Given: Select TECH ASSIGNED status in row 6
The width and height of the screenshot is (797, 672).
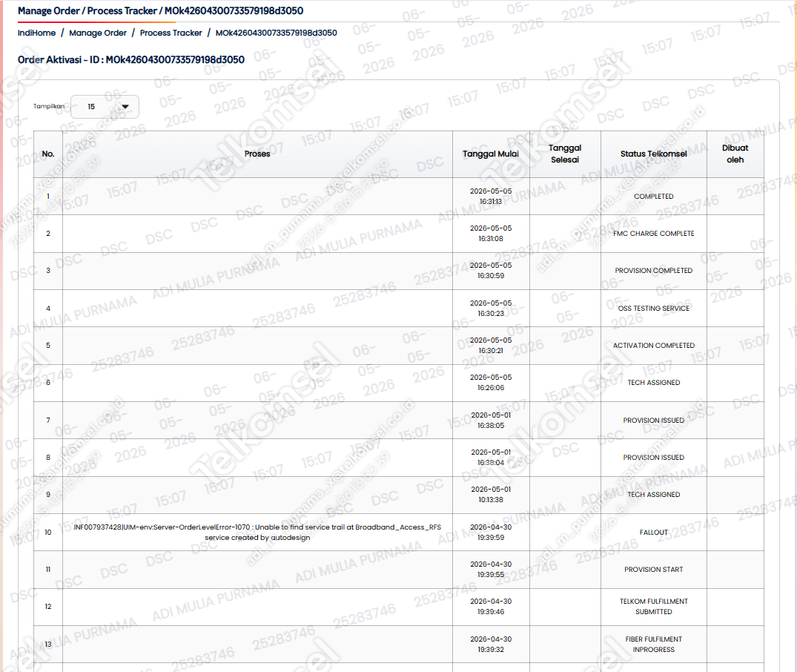Looking at the screenshot, I should point(654,383).
